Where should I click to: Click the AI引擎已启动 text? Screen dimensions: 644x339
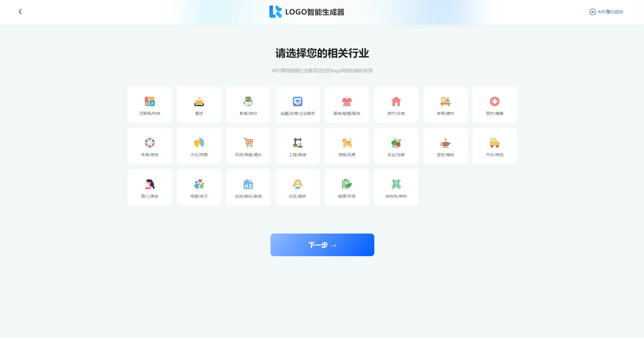610,12
